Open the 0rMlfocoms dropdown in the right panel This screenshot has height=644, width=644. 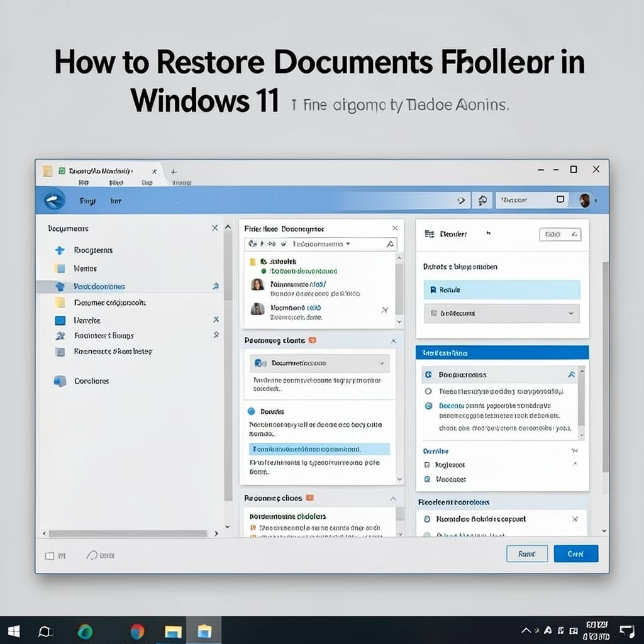(x=502, y=313)
